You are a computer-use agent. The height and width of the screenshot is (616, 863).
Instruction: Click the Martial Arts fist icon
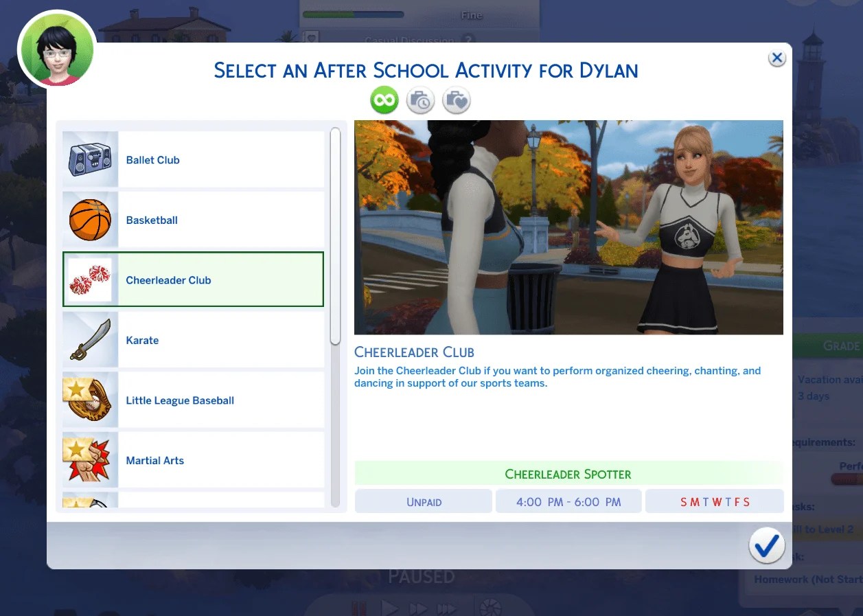[x=89, y=459]
